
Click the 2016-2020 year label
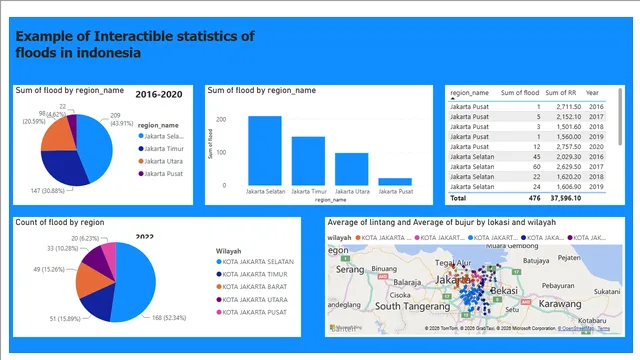pos(159,94)
